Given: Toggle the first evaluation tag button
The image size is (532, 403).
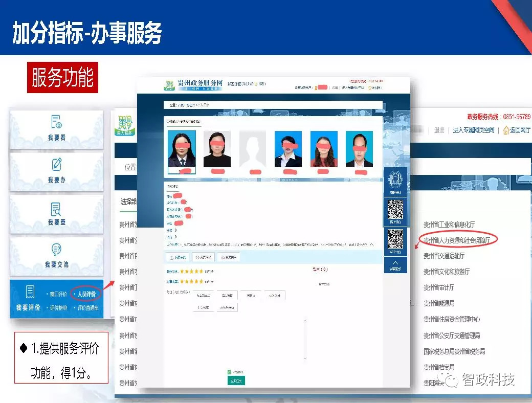Looking at the screenshot, I should (204, 295).
